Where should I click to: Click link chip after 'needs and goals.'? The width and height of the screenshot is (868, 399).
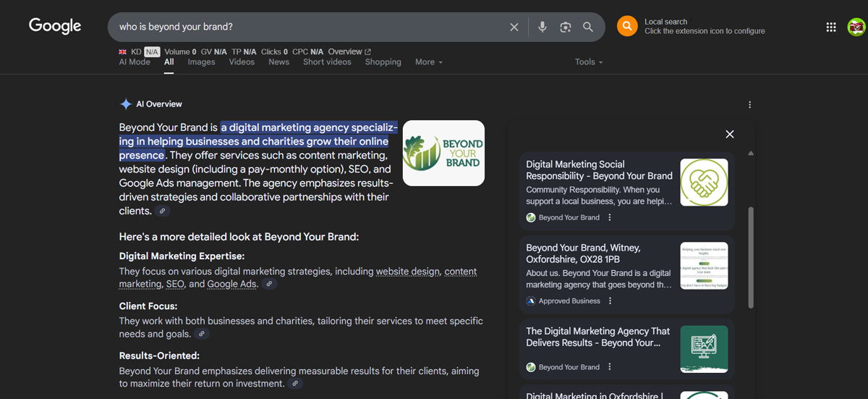tap(202, 335)
